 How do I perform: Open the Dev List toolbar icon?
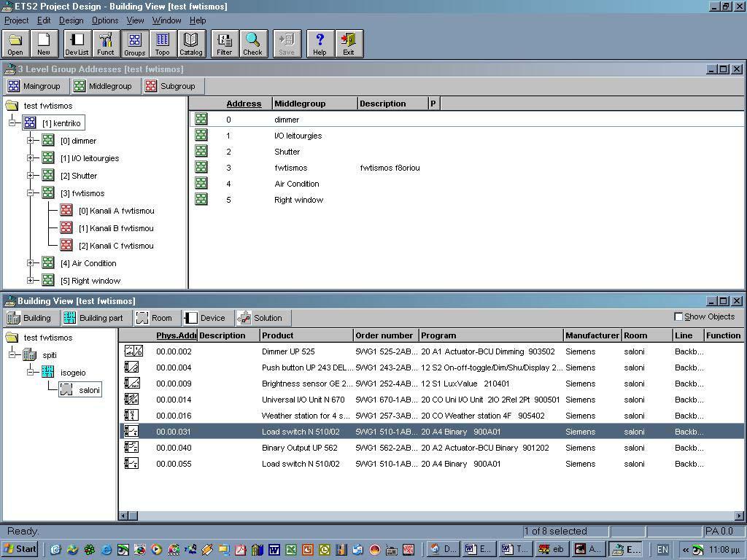(x=77, y=43)
